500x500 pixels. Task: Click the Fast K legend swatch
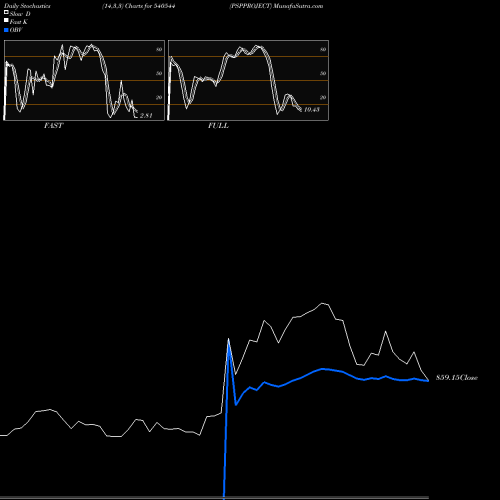pyautogui.click(x=6, y=21)
